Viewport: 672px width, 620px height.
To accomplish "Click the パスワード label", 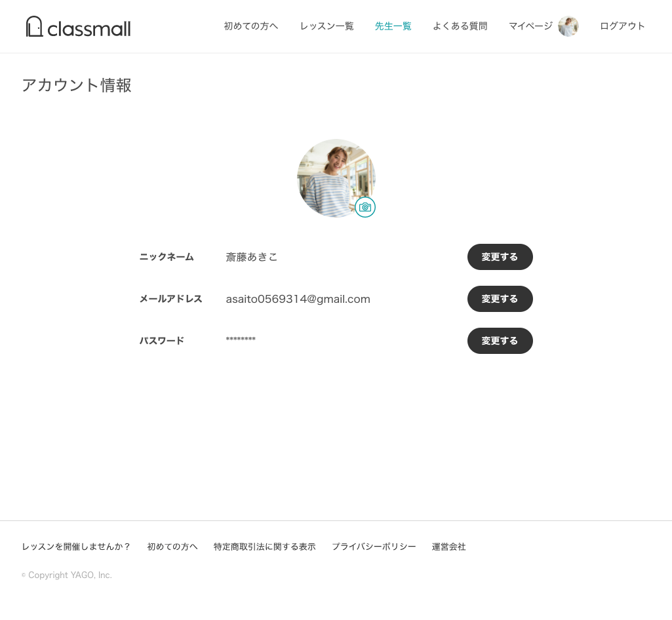I will click(161, 341).
